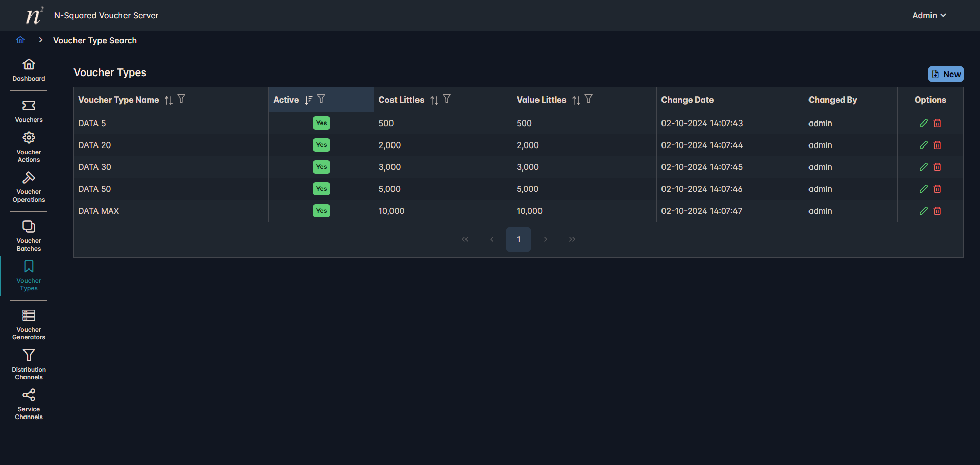Open Vouchers from the sidebar
Screen dimensions: 980x465
click(x=29, y=111)
